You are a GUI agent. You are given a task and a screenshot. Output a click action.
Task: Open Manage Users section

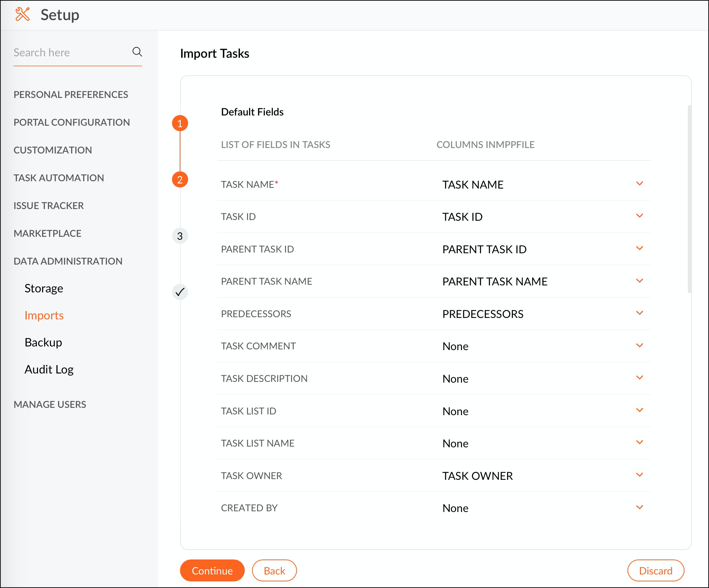pos(50,405)
